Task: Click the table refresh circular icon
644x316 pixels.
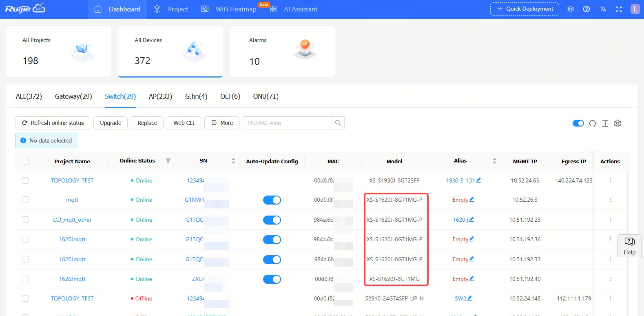Action: coord(592,123)
